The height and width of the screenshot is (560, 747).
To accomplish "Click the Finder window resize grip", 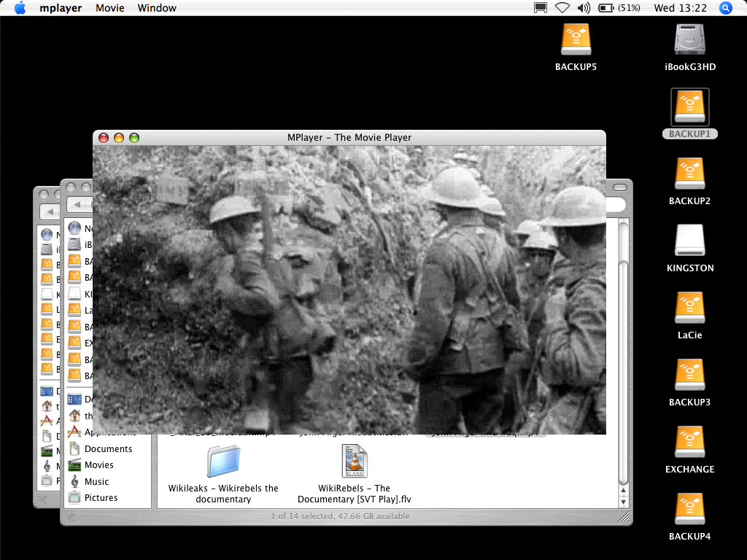I will [x=624, y=517].
